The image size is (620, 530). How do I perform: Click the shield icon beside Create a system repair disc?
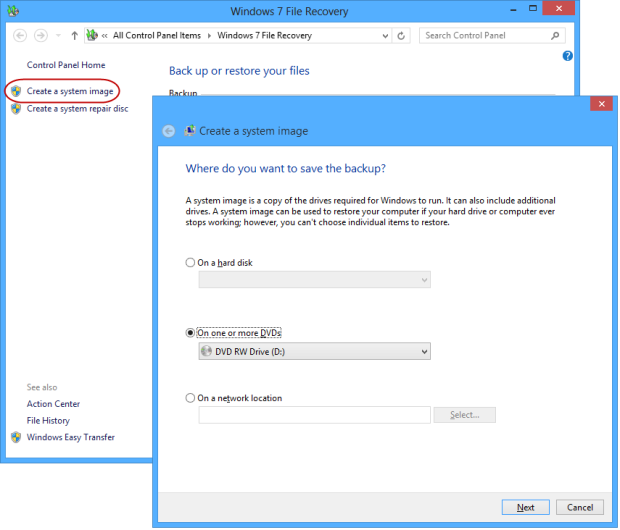click(16, 109)
